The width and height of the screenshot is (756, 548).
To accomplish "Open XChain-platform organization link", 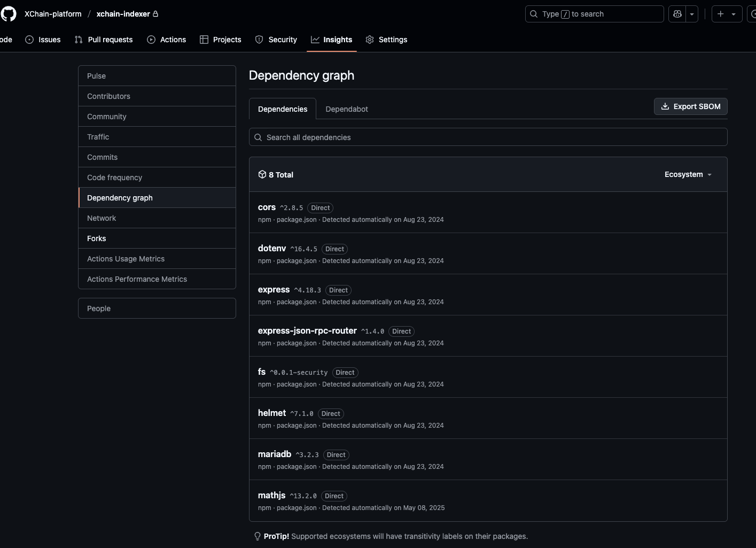I will (53, 14).
